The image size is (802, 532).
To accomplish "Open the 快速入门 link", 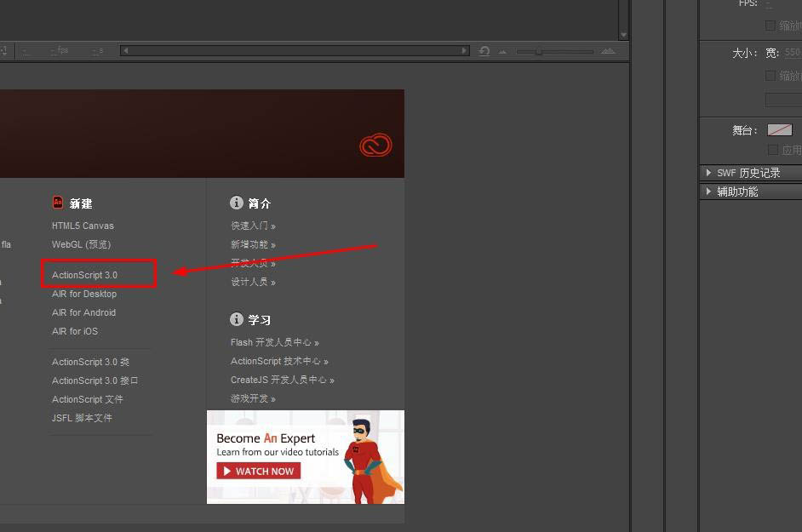I will click(x=253, y=226).
